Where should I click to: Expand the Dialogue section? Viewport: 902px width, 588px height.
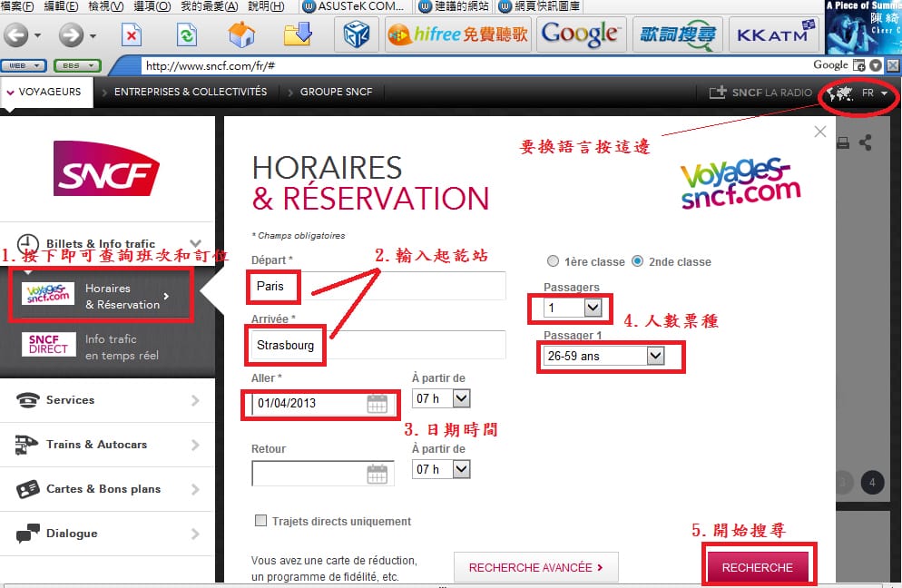click(x=196, y=534)
